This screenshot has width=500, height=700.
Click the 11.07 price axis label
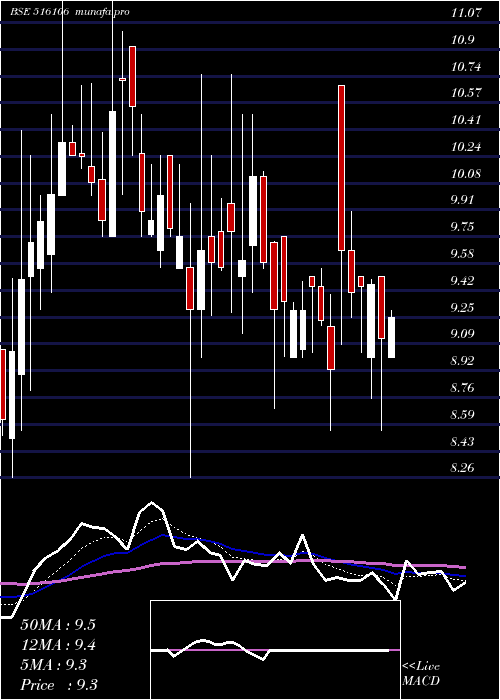point(466,13)
